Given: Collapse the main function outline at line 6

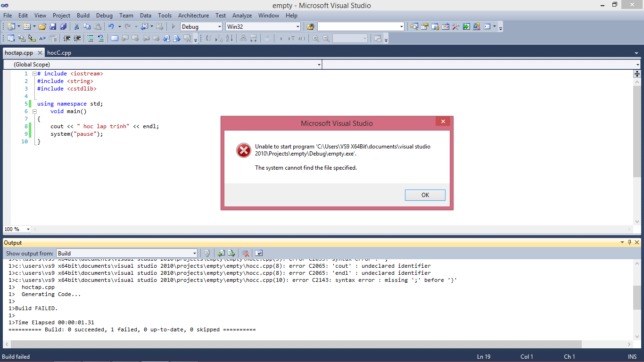Looking at the screenshot, I should [x=34, y=111].
